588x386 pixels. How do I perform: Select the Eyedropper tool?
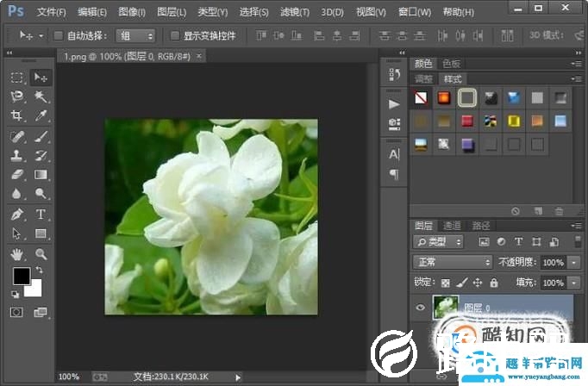(x=41, y=115)
